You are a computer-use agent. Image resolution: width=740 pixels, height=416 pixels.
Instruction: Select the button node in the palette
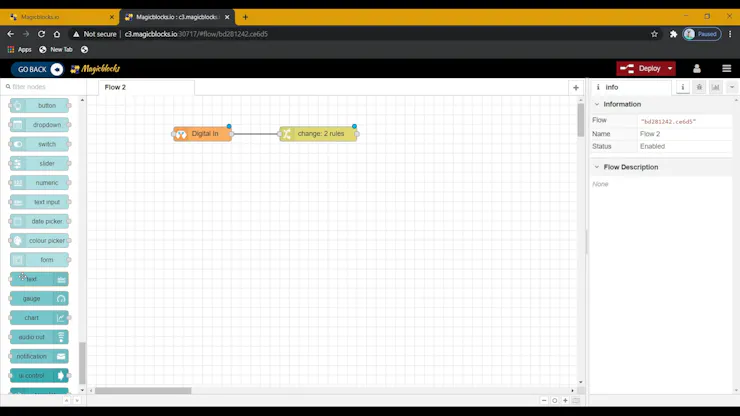point(39,105)
